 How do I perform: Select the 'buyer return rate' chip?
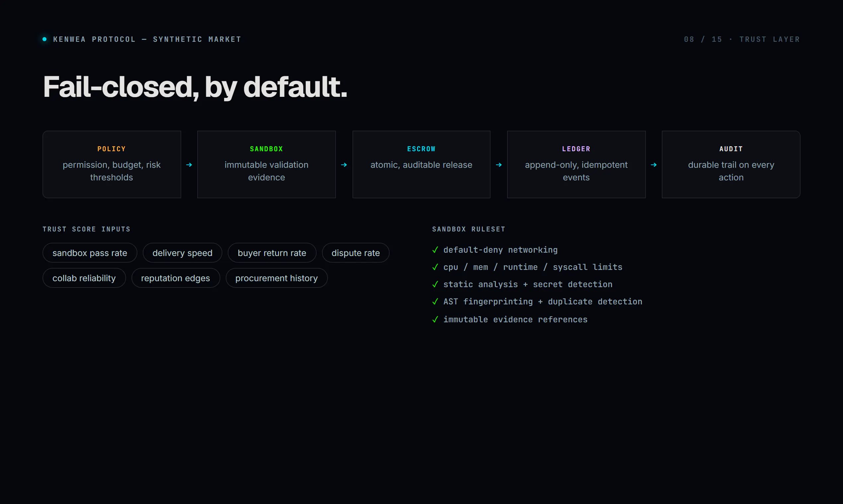(x=272, y=253)
